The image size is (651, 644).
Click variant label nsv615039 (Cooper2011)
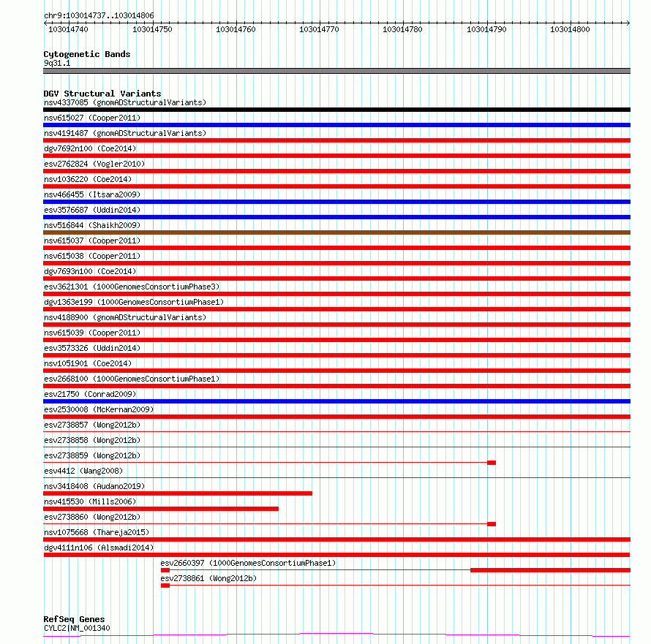tap(92, 333)
